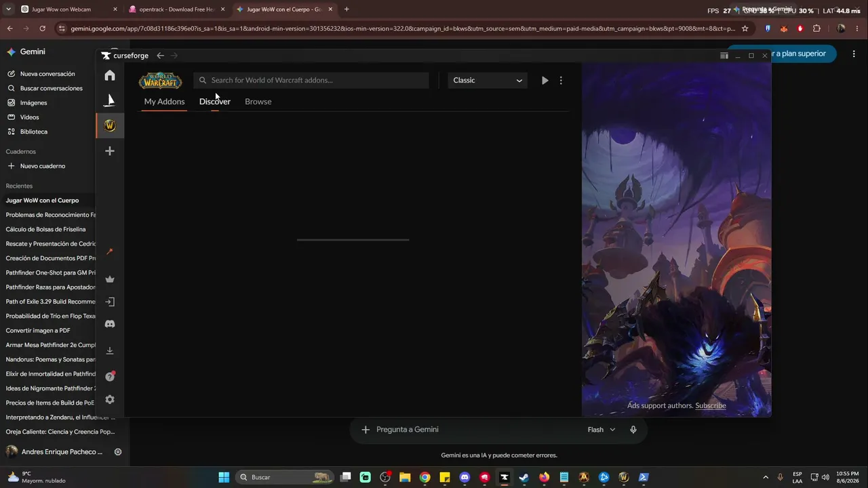
Task: Click the red feather icon in CurseForge sidebar
Action: tap(110, 252)
